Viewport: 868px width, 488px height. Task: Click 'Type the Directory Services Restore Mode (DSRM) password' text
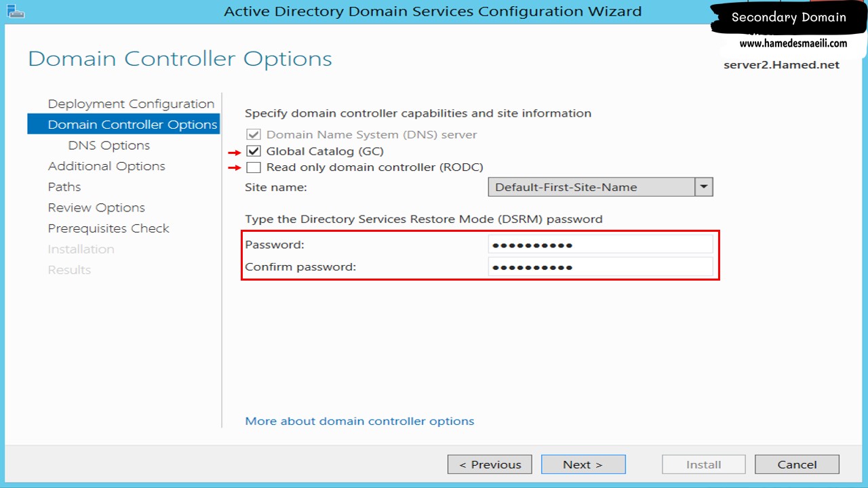[x=424, y=219]
